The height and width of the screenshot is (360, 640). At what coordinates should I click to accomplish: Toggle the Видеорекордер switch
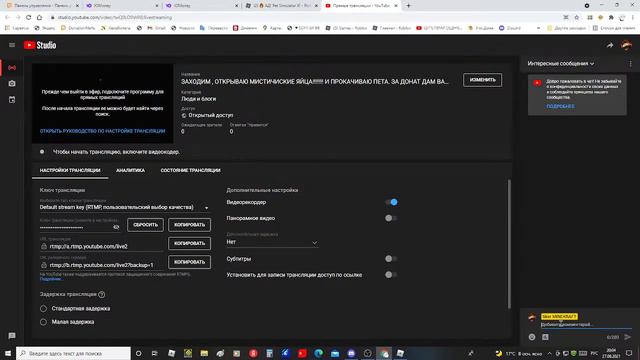click(391, 202)
